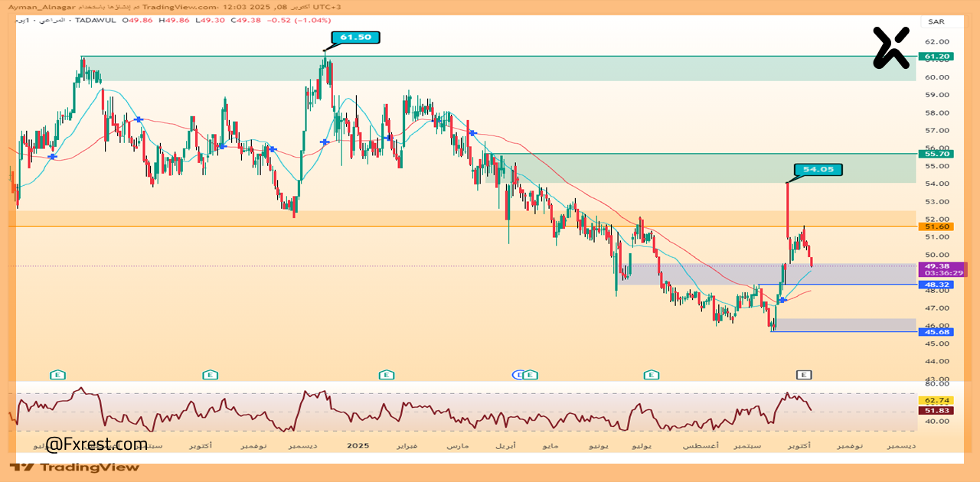980x482 pixels.
Task: Select the leftmost earnings E marker
Action: tap(57, 374)
